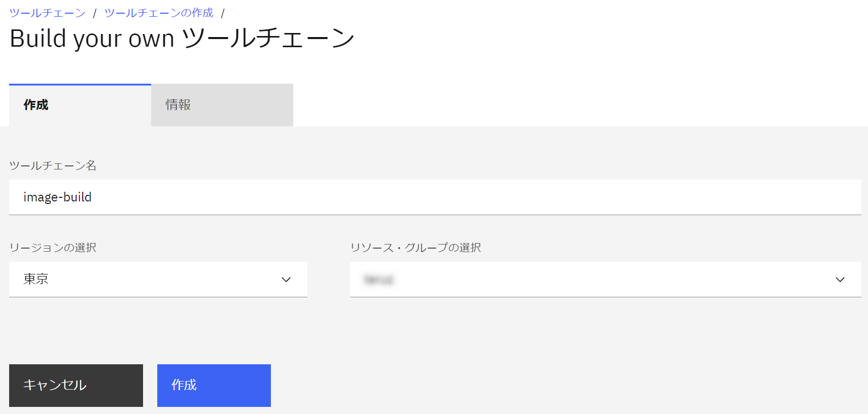Click キャンセル to cancel toolchain creation
The height and width of the screenshot is (414, 868).
[76, 385]
